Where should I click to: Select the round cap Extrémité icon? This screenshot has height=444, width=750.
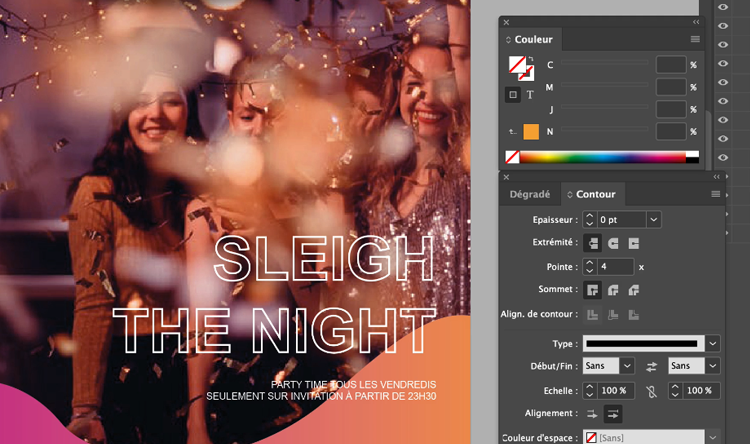point(613,243)
